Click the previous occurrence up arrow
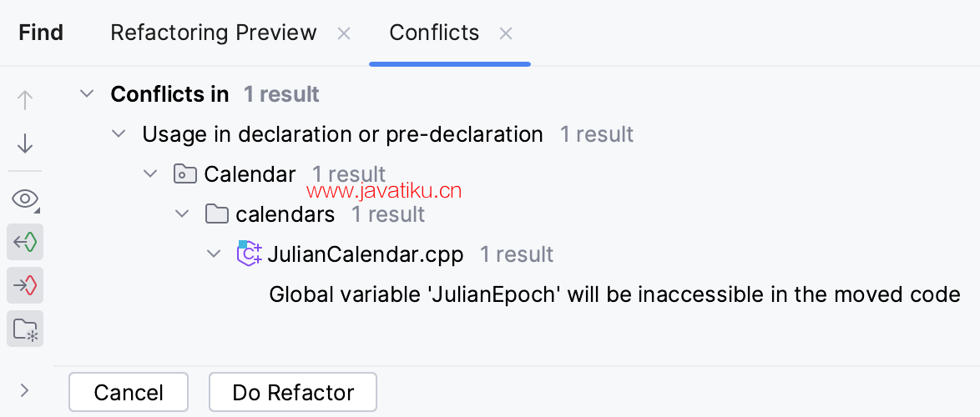The height and width of the screenshot is (417, 980). click(x=25, y=101)
